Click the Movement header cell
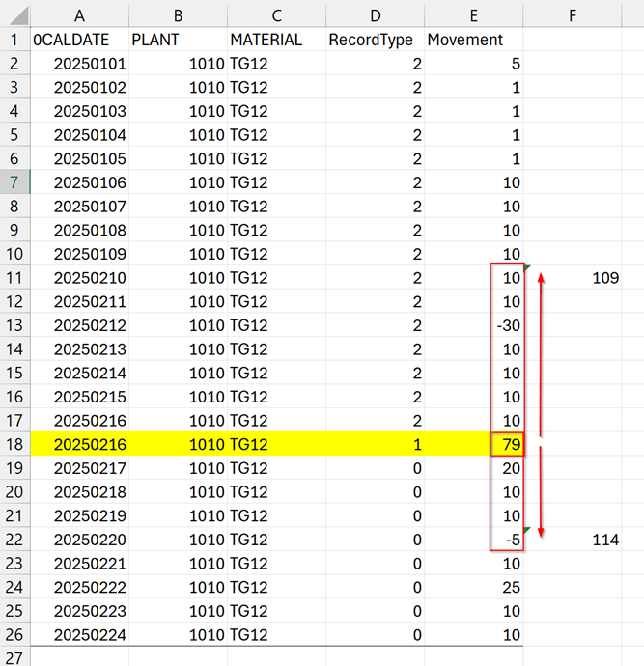 pos(473,40)
